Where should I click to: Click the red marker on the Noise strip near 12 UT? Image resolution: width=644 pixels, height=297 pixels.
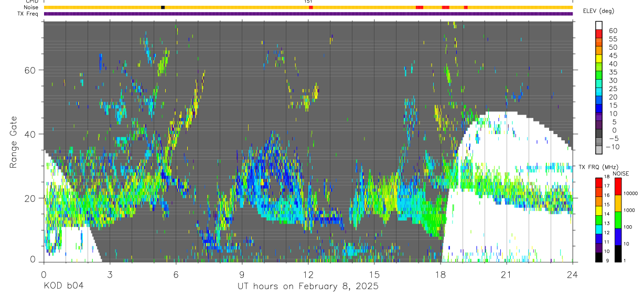(310, 7)
